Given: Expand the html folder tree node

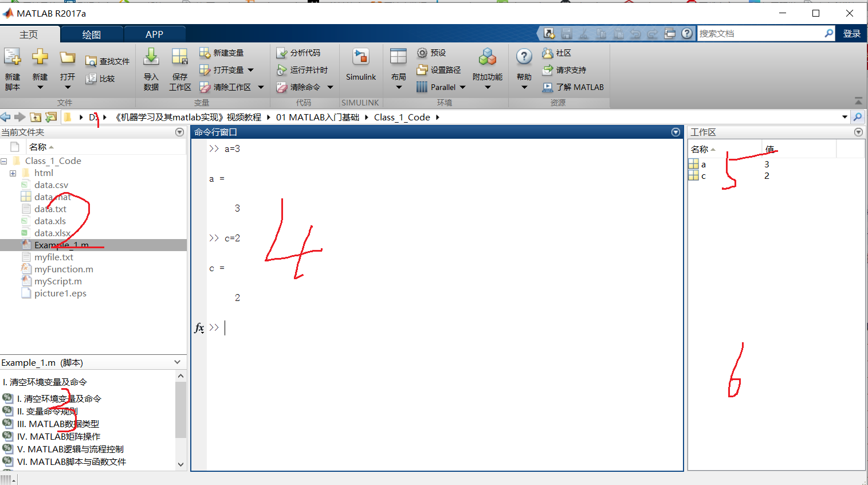Looking at the screenshot, I should coord(13,173).
